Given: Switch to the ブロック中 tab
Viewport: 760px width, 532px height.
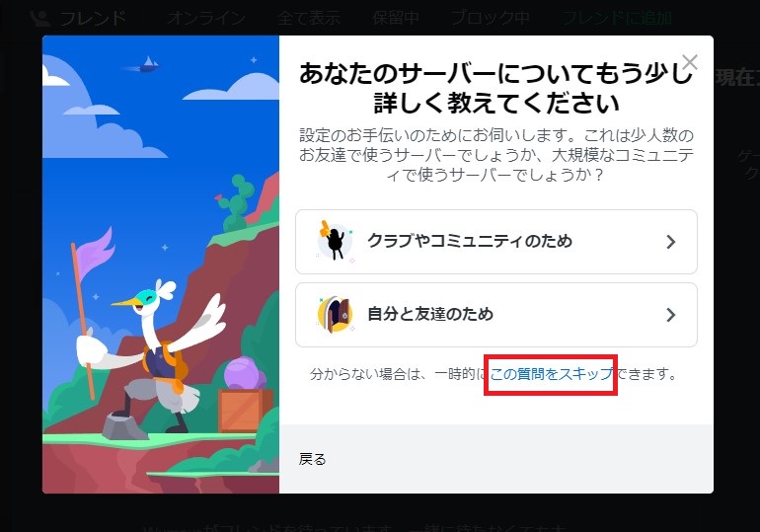Looking at the screenshot, I should tap(490, 18).
